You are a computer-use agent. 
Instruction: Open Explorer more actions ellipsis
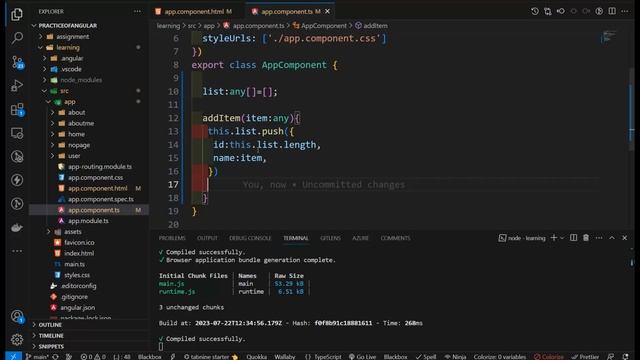point(137,11)
